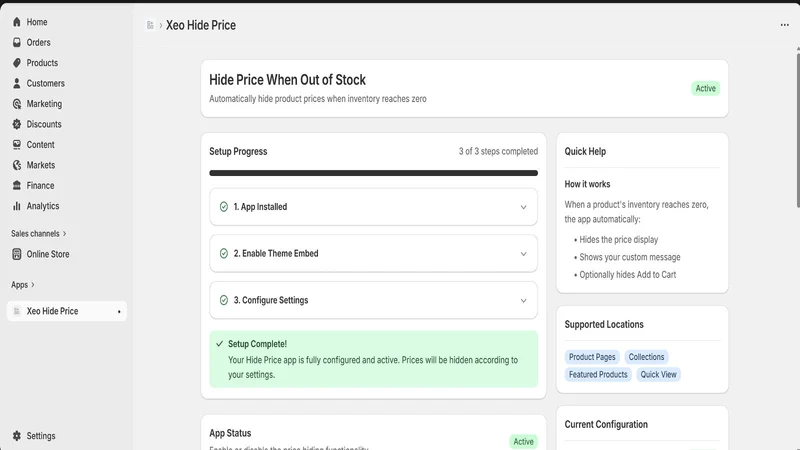Click the Marketing target icon
The width and height of the screenshot is (800, 450).
[x=17, y=104]
